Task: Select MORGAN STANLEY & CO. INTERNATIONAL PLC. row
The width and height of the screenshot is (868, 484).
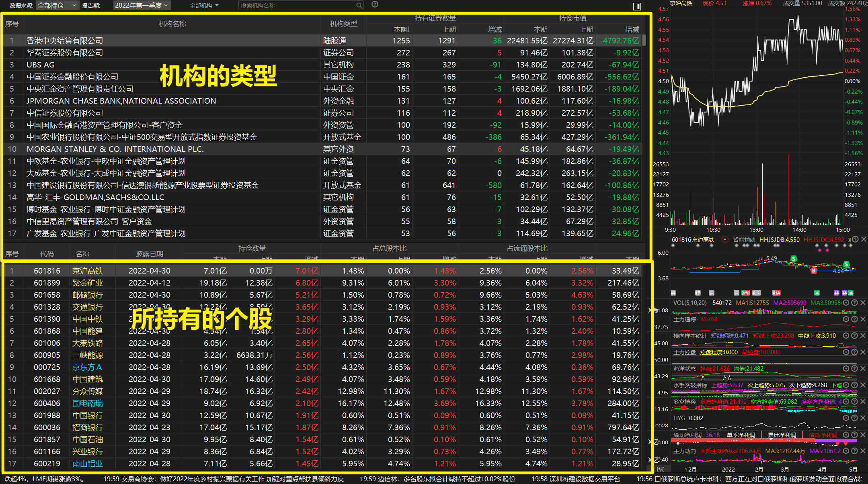Action: coord(322,149)
